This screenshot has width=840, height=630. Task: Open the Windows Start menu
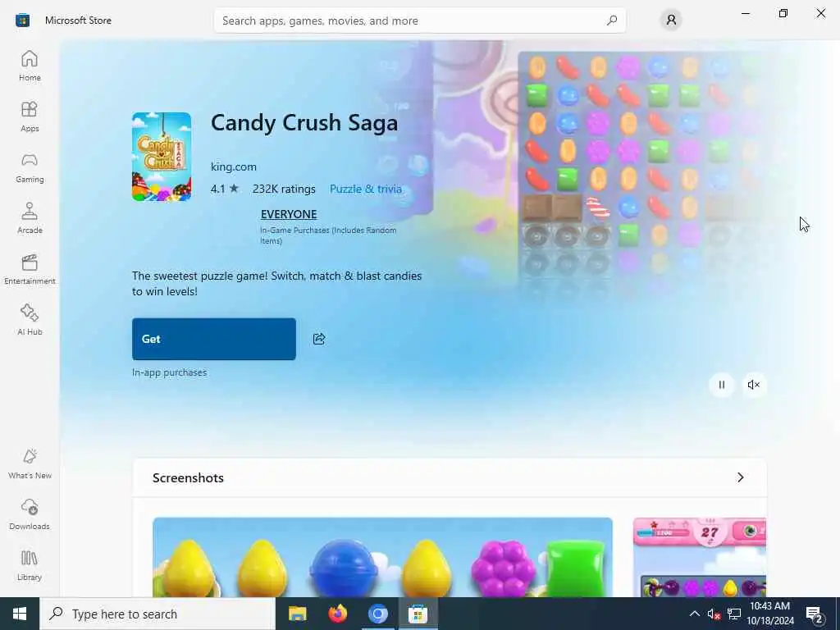coord(20,614)
